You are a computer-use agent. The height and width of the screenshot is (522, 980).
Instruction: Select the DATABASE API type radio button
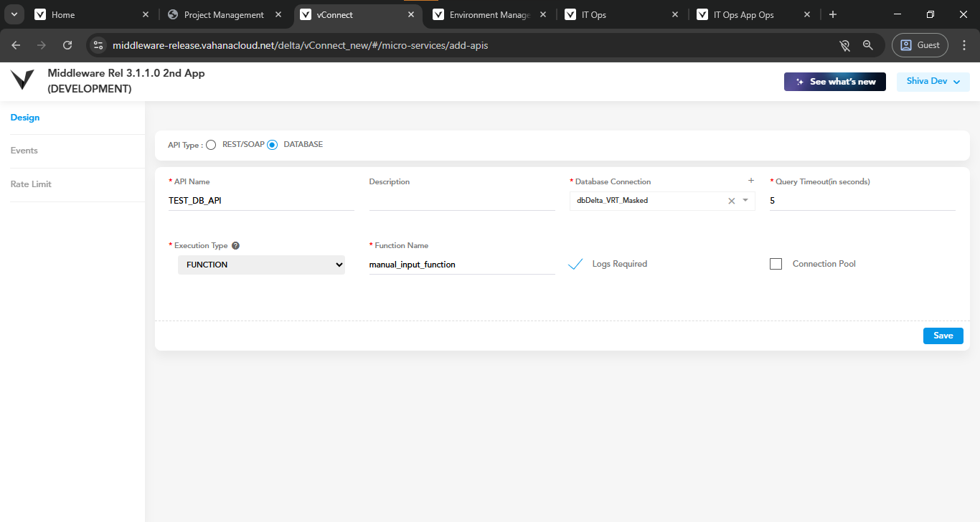click(272, 145)
